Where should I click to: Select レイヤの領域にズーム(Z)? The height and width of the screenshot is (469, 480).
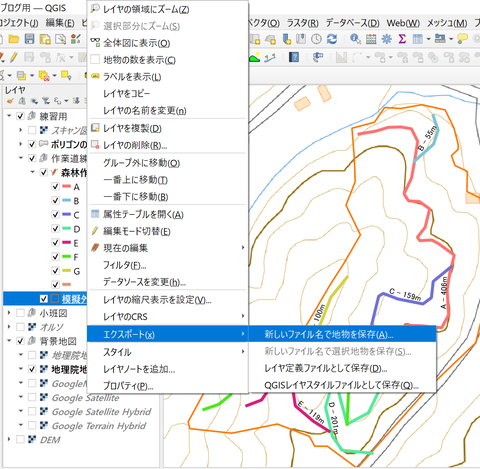pyautogui.click(x=168, y=9)
